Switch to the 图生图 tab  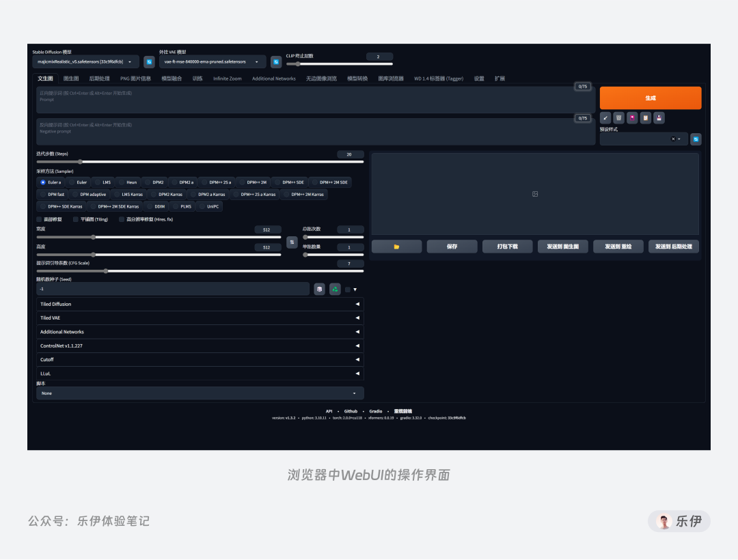pos(71,78)
